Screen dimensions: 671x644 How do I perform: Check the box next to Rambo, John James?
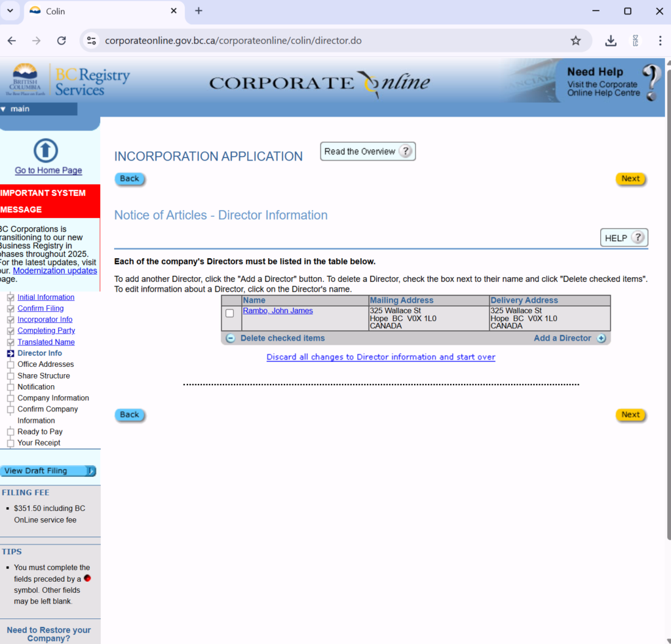pyautogui.click(x=229, y=313)
